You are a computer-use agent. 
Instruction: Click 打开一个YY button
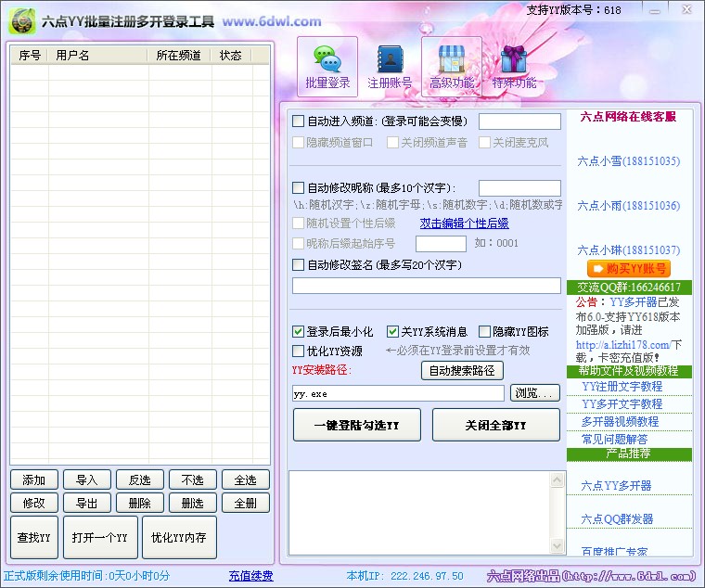click(x=100, y=537)
